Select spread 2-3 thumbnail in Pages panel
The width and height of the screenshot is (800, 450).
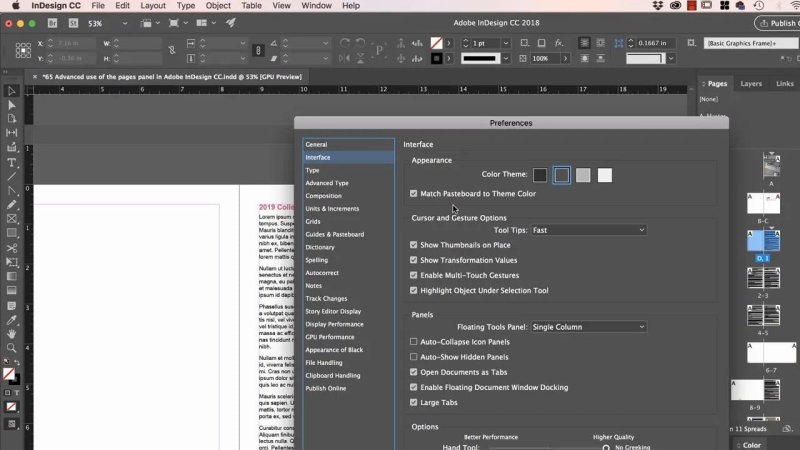763,278
